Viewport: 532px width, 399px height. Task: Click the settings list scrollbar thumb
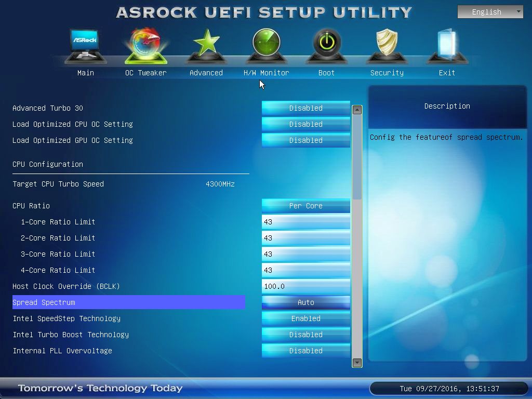357,157
